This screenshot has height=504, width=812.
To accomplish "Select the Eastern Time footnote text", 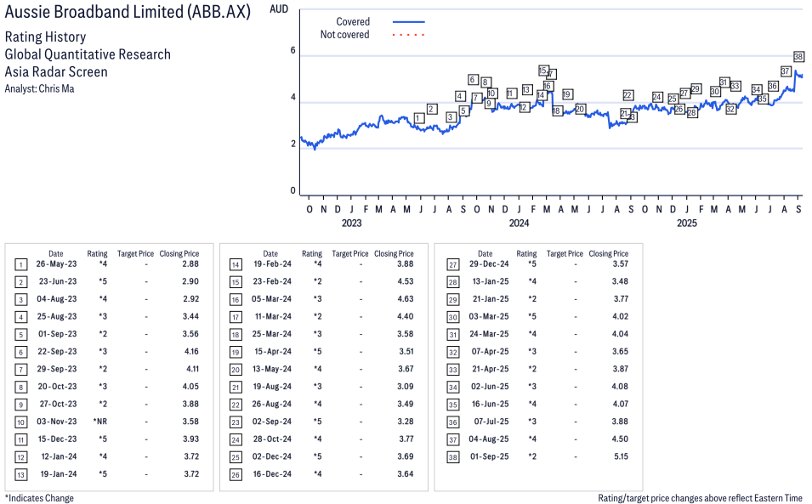I will [x=700, y=498].
